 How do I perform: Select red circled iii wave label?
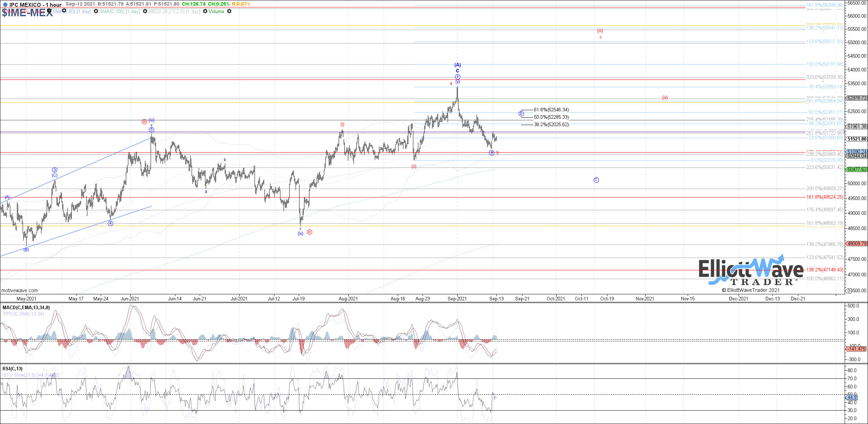(x=144, y=122)
